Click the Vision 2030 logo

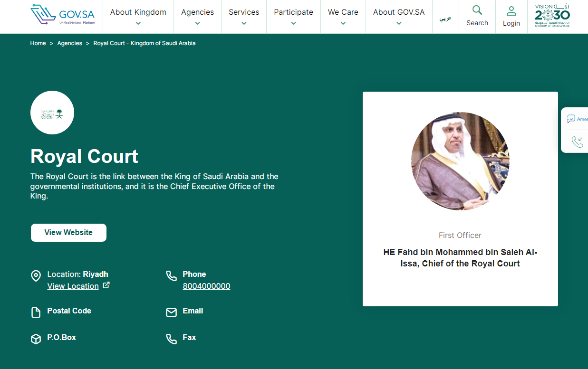pyautogui.click(x=552, y=16)
